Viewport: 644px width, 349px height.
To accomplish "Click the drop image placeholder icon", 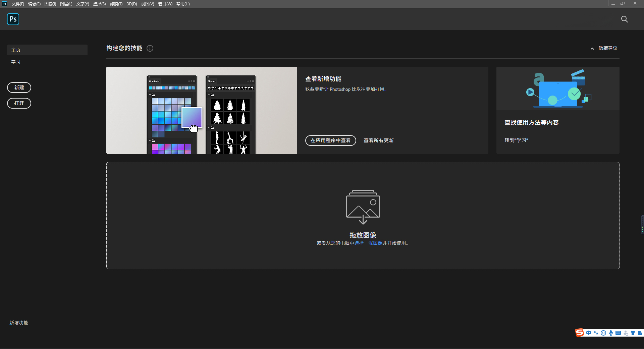I will click(363, 207).
